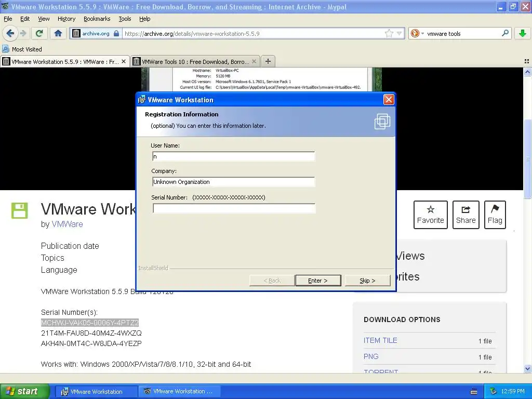Viewport: 532px width, 399px height.
Task: Click the 12:59 PM clock
Action: coord(513,392)
